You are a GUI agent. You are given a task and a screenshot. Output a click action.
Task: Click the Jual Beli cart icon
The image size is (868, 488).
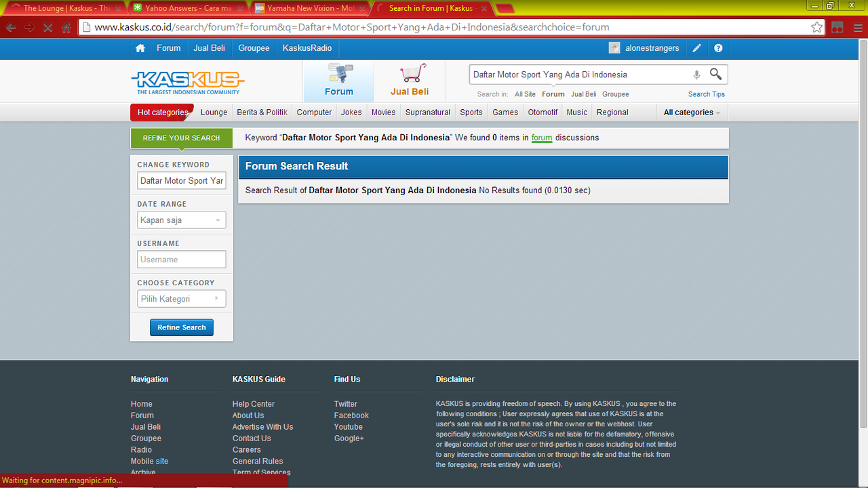[x=410, y=81]
